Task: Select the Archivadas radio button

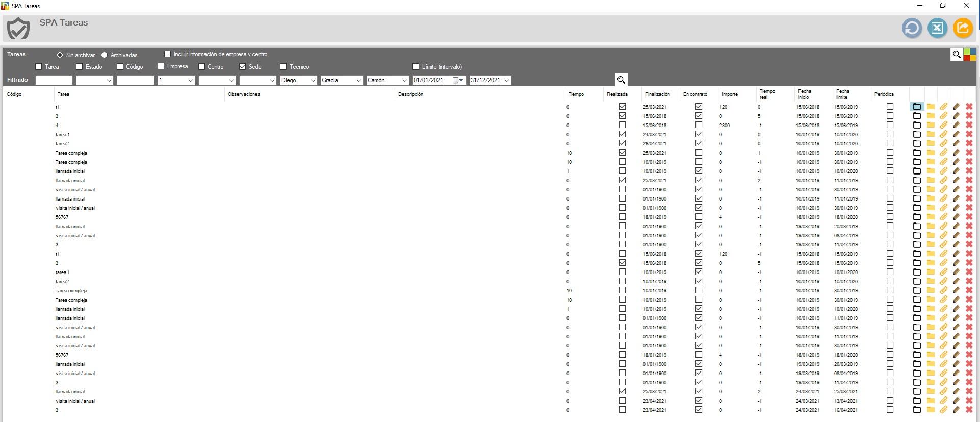Action: pos(105,55)
